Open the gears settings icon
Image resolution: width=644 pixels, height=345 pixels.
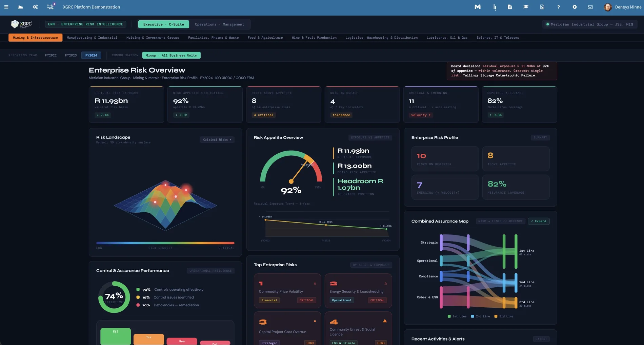(35, 7)
